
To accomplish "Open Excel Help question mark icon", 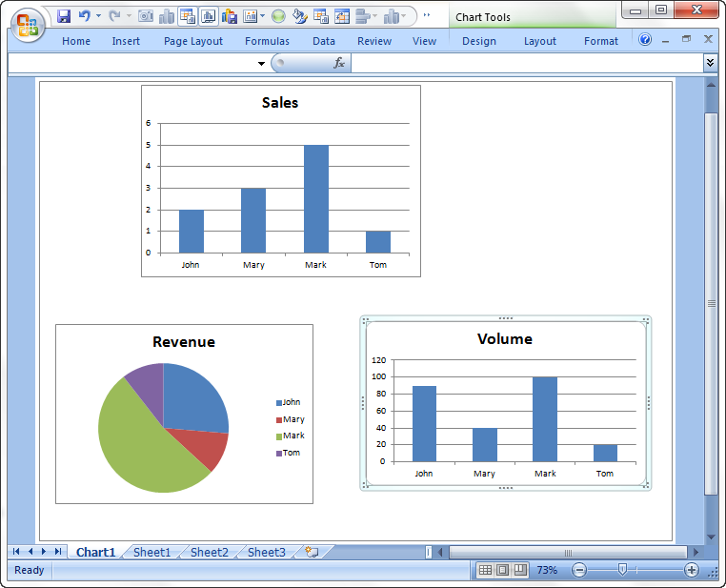I will tap(645, 40).
